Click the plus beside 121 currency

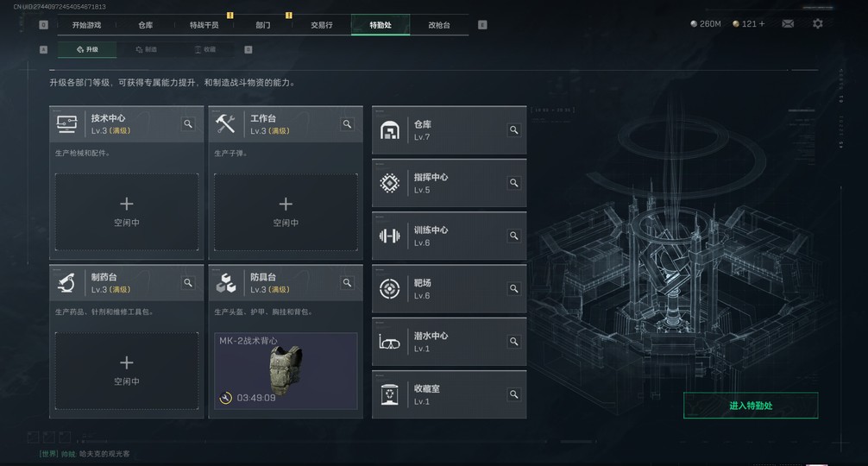pyautogui.click(x=762, y=24)
